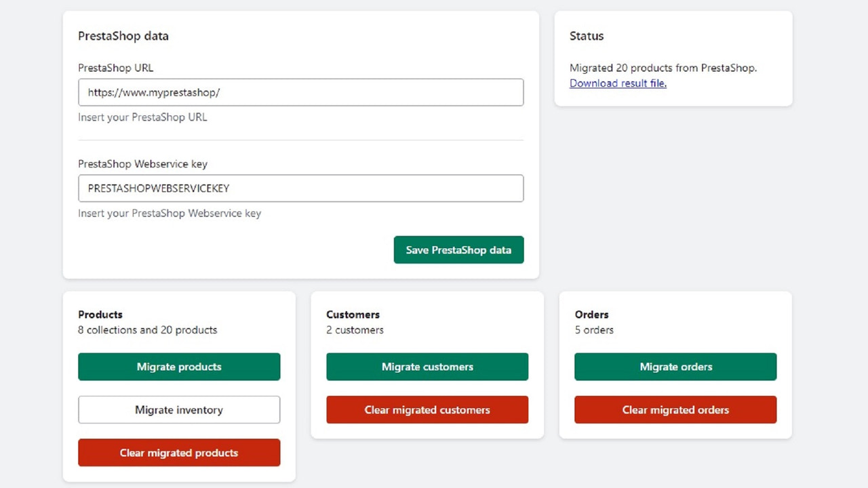Click 'Insert your PrestaShop Webservice key' hint

pyautogui.click(x=170, y=213)
